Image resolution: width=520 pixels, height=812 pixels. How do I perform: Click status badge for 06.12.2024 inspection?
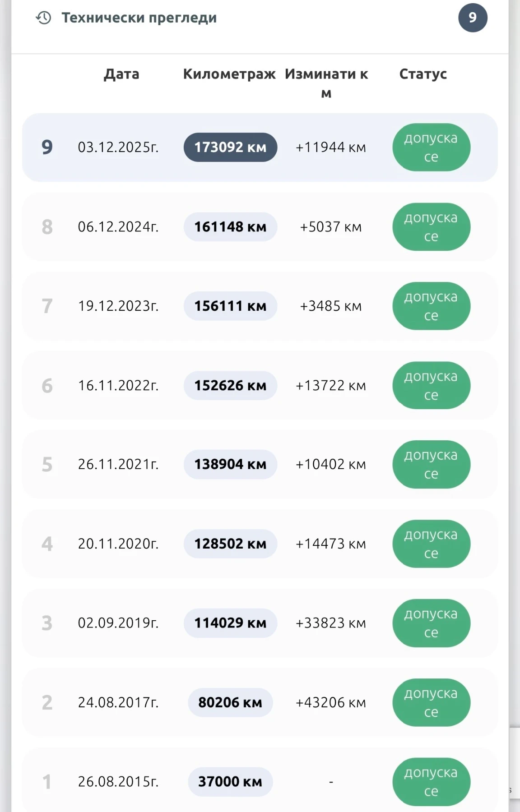pos(431,227)
